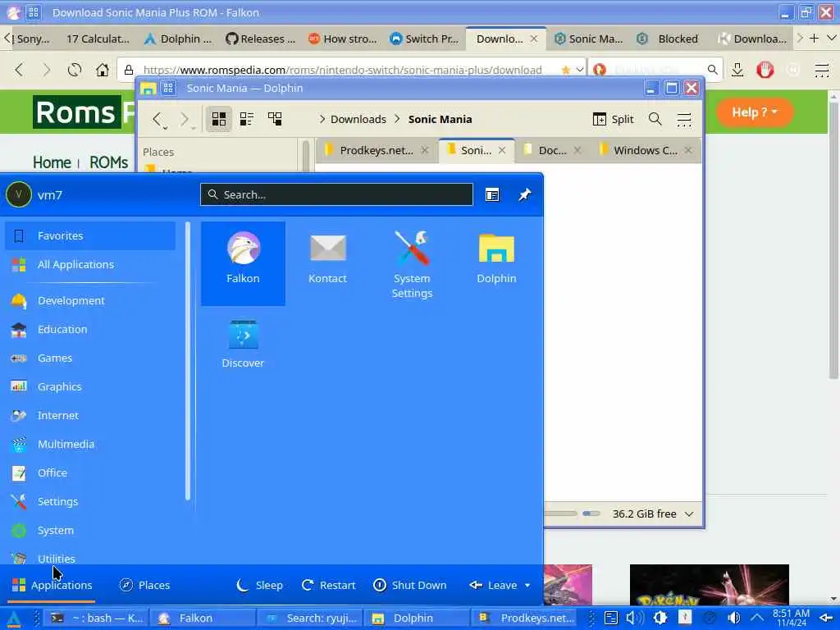Open the Graphics category
Image resolution: width=840 pixels, height=630 pixels.
pos(90,387)
